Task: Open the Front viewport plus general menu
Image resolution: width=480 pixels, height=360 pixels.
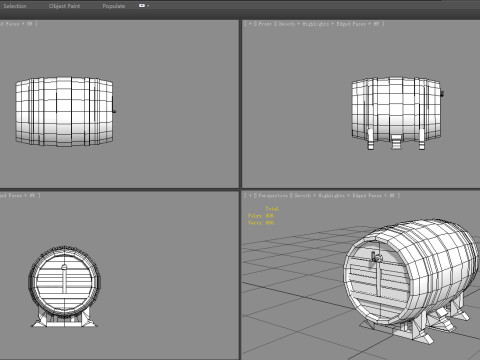Action: 250,24
